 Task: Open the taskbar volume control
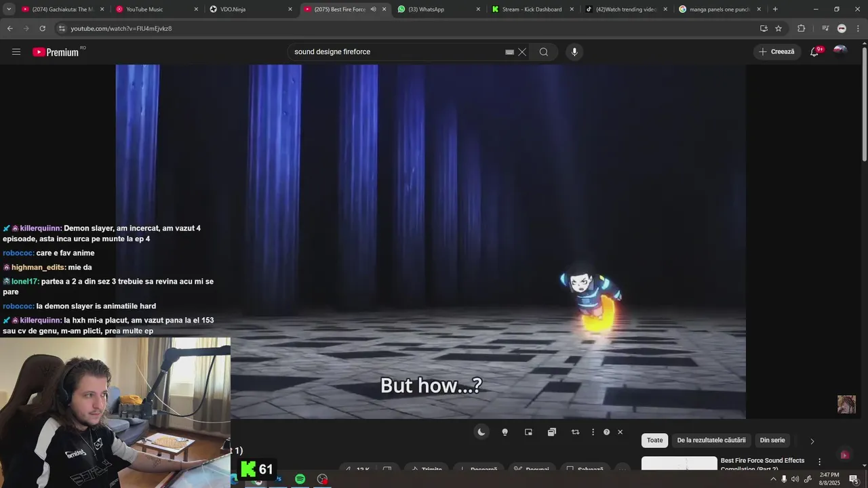tap(795, 479)
